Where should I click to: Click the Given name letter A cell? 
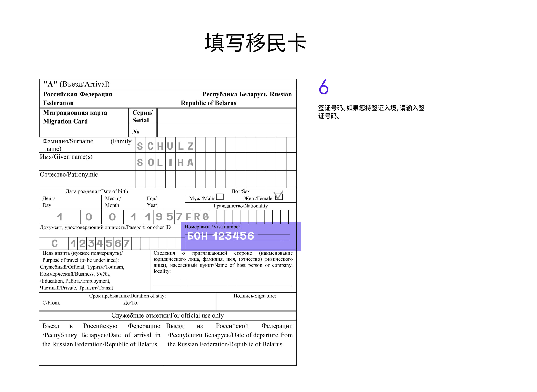click(x=190, y=162)
